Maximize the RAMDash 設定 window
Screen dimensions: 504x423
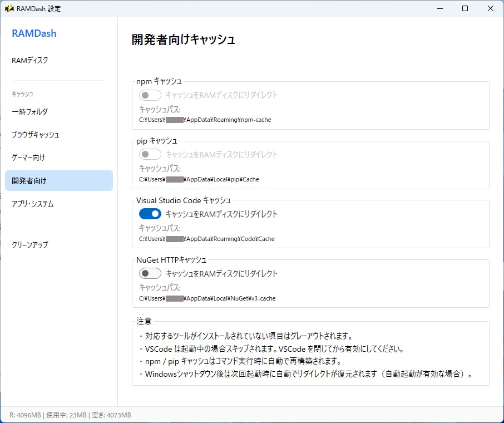465,8
